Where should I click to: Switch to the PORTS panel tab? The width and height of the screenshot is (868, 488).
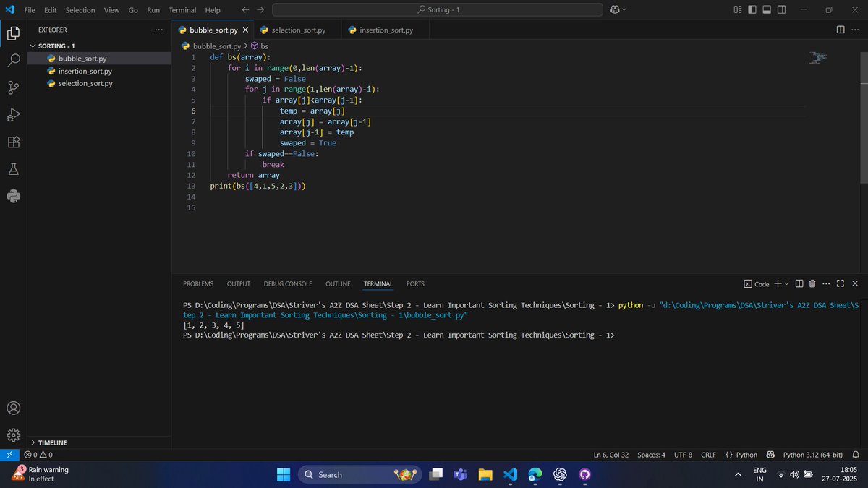coord(415,284)
